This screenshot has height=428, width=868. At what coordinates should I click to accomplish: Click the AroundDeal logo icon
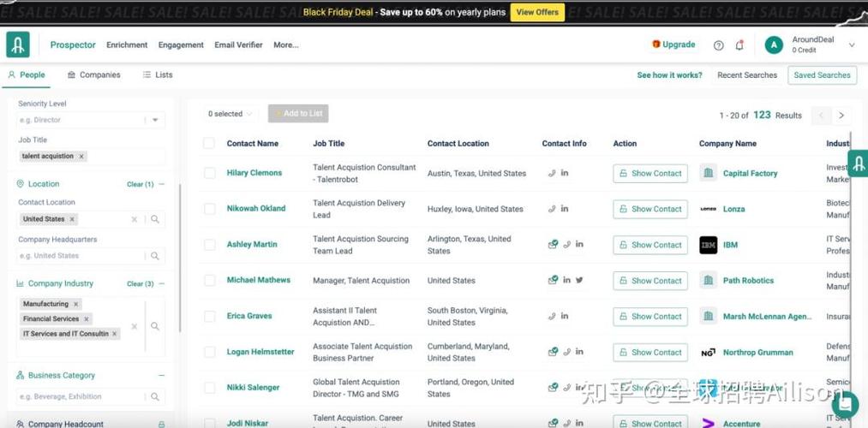(x=18, y=45)
